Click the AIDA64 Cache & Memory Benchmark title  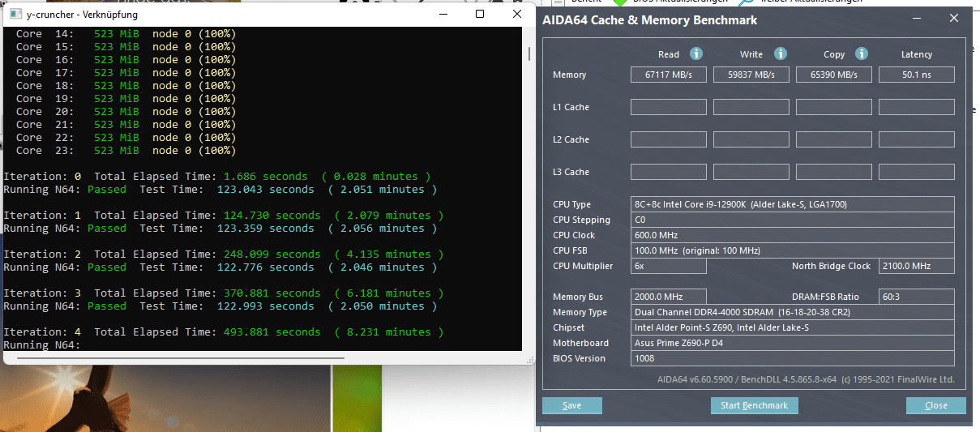pyautogui.click(x=650, y=19)
